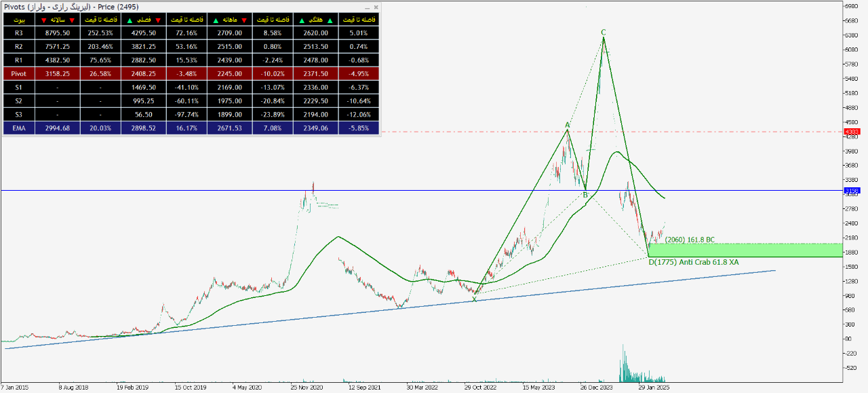
Task: Click the red 4383 price axis tag
Action: [852, 132]
